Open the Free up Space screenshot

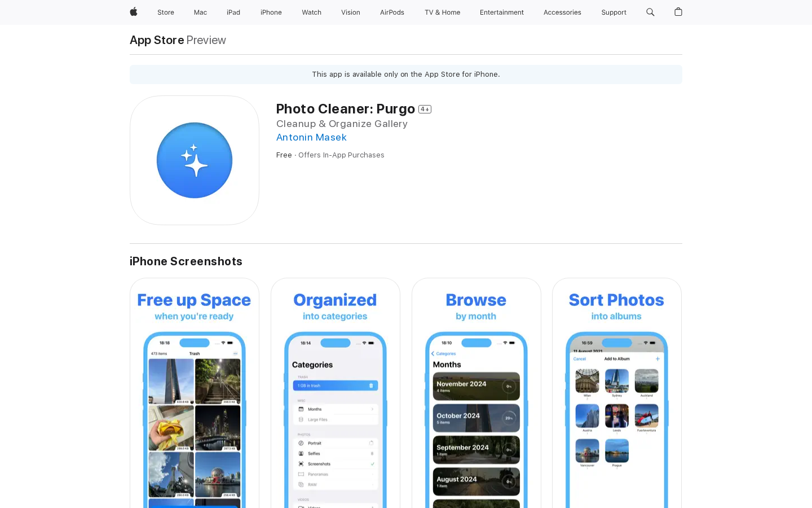(x=195, y=393)
